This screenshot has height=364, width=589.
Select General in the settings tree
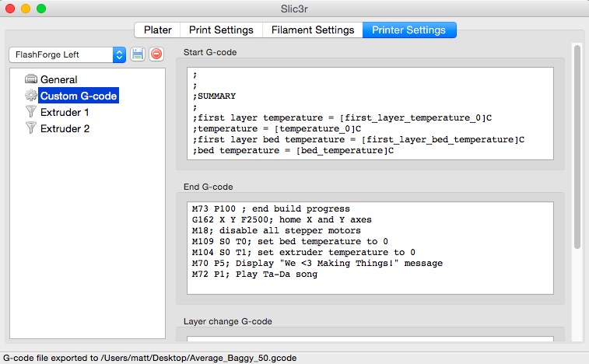[58, 79]
